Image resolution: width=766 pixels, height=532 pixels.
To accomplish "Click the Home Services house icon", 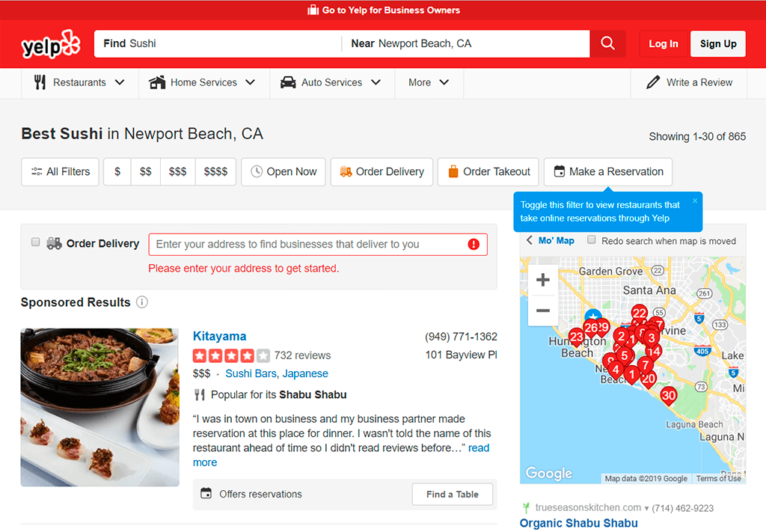I will click(157, 82).
